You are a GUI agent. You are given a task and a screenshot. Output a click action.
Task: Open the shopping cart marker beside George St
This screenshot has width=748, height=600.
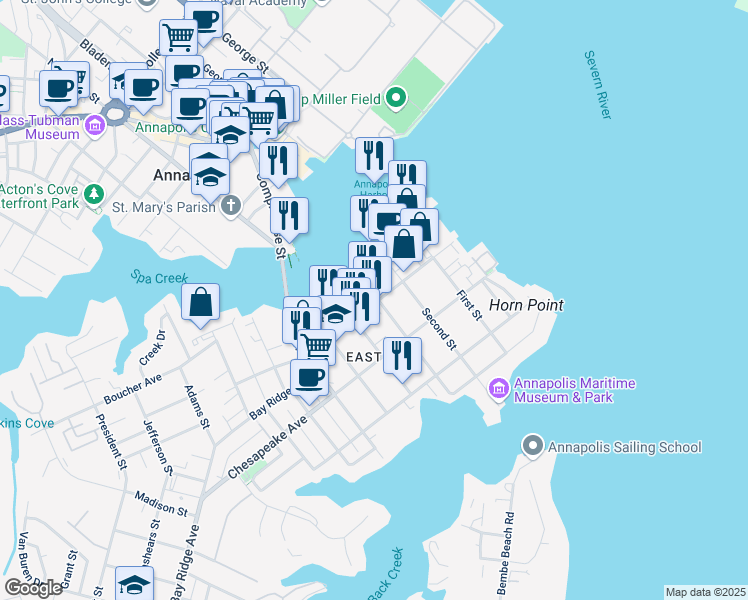click(178, 36)
